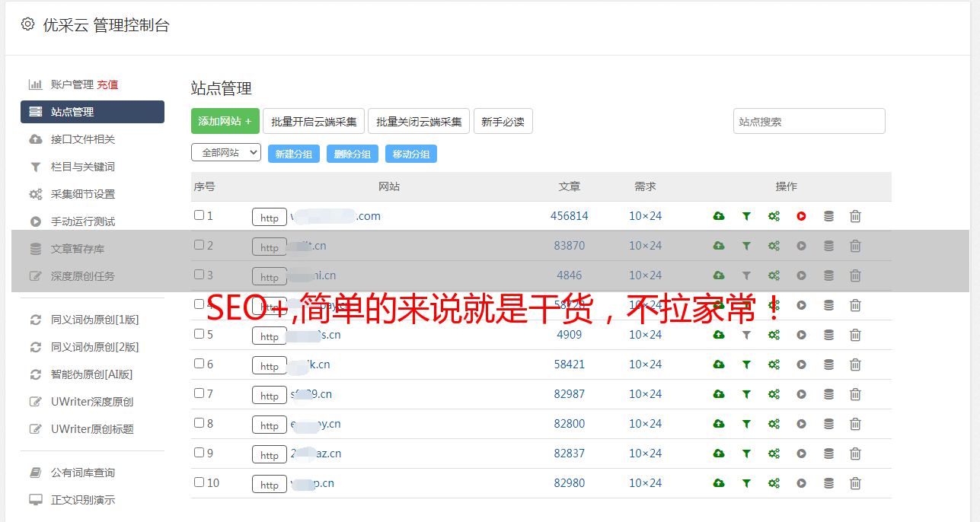Click the play icon in row 9
This screenshot has height=522, width=980.
click(801, 454)
